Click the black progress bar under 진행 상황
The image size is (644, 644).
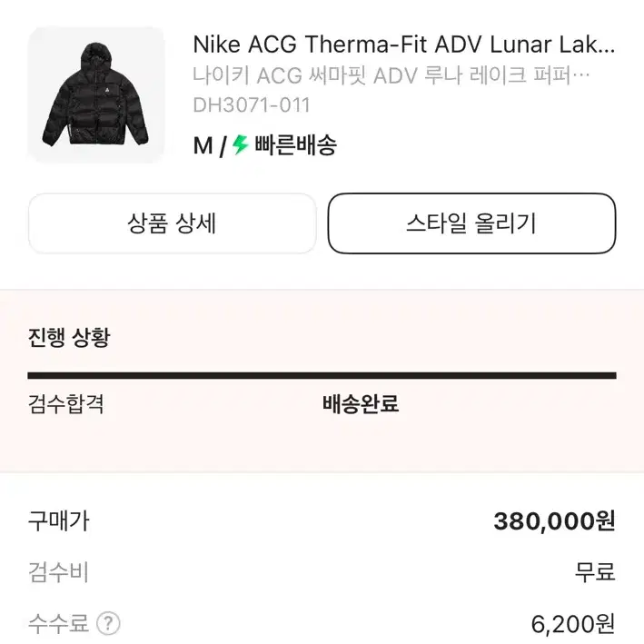(x=322, y=375)
